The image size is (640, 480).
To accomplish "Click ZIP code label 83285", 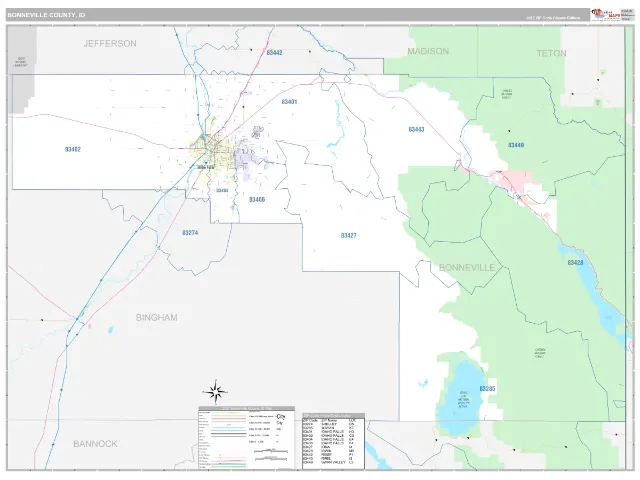I will 487,389.
